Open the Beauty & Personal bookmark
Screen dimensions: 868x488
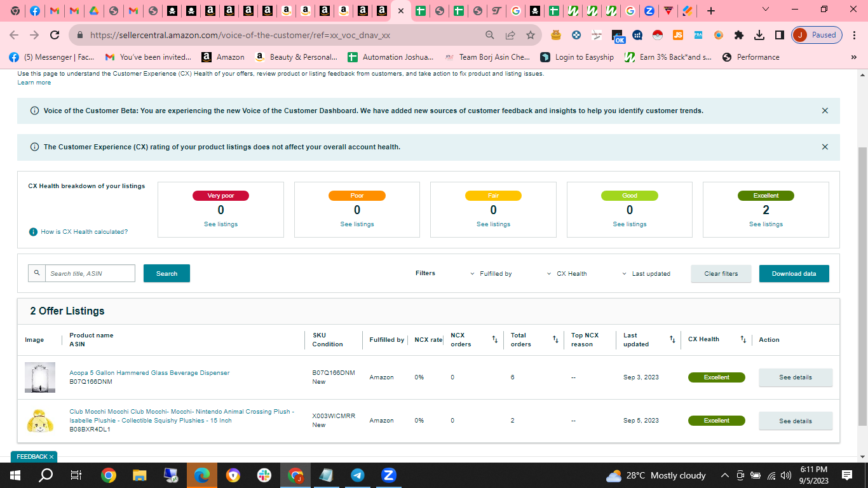296,57
